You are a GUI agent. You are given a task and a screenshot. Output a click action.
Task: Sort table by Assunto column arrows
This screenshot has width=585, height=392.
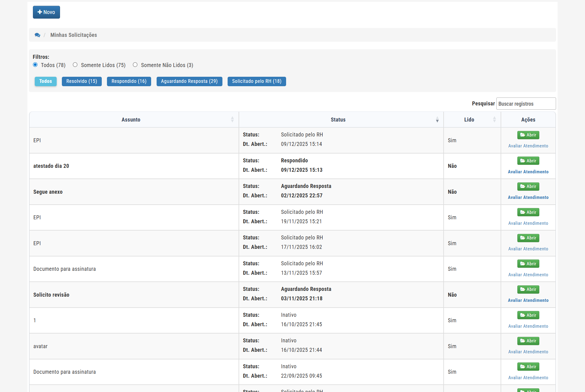232,120
